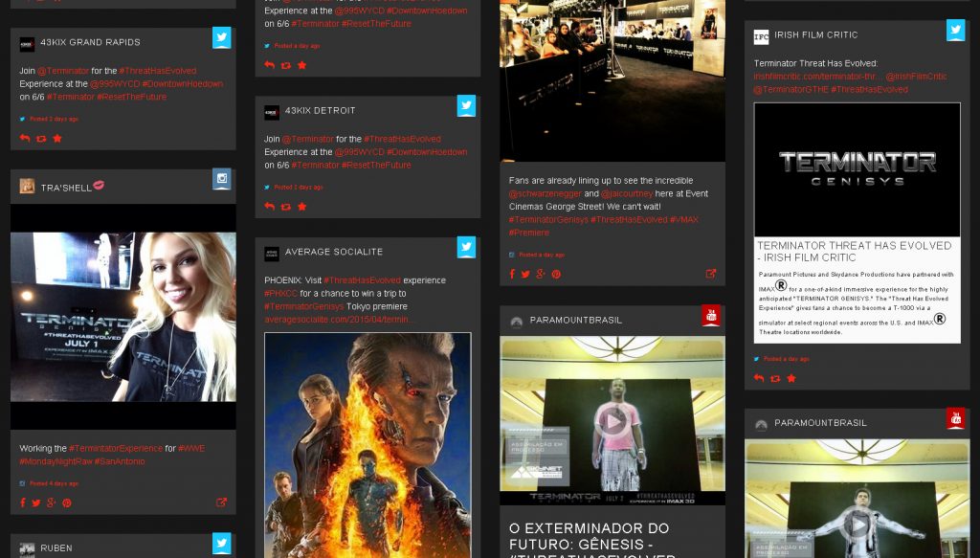Favorite the Irish Film Critic tweet

pos(791,378)
